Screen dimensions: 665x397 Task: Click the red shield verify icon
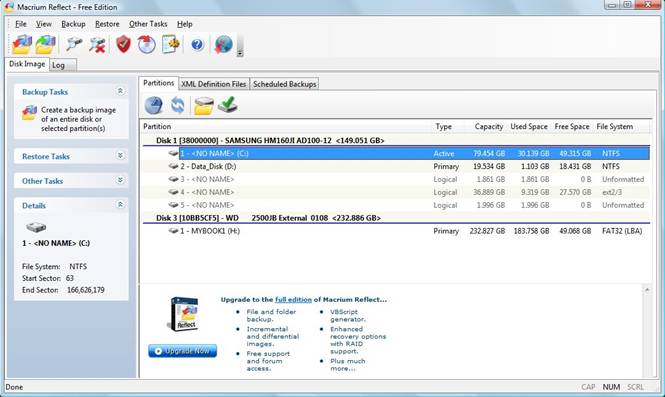(x=123, y=44)
